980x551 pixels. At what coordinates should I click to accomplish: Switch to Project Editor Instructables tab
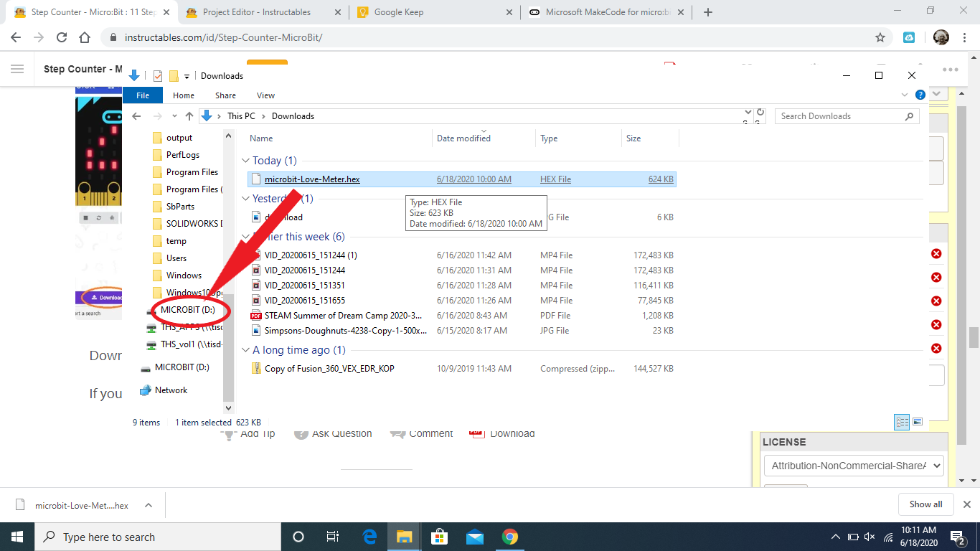[x=257, y=12]
